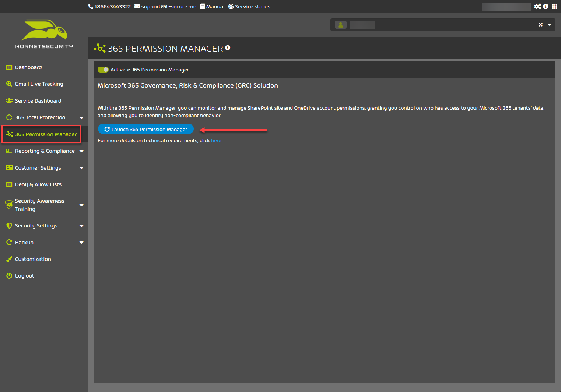Image resolution: width=561 pixels, height=392 pixels.
Task: Click the blurred account name in top bar
Action: coord(506,7)
